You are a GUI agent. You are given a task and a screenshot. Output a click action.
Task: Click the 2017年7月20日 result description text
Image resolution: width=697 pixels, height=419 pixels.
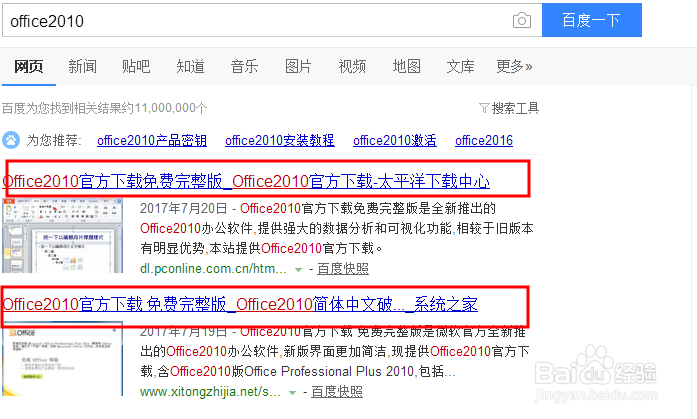coord(336,228)
